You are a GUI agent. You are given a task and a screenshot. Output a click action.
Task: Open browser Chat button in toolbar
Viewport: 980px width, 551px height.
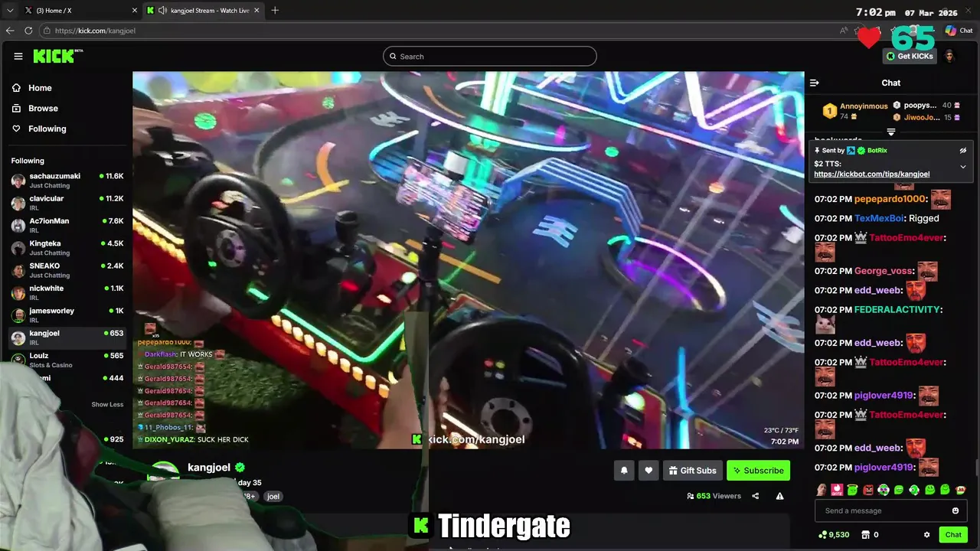coord(959,31)
